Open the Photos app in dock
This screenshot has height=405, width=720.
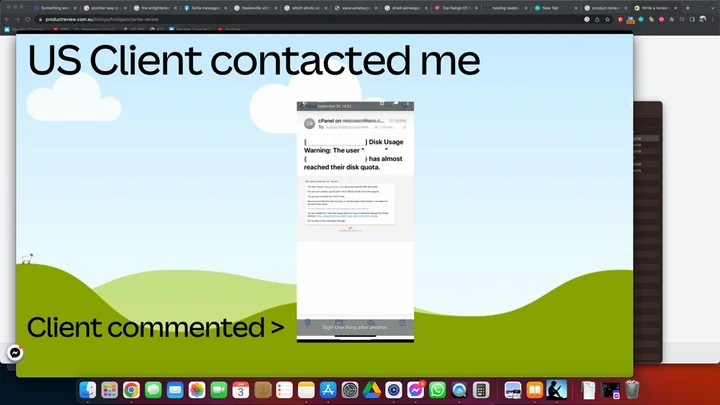click(x=197, y=390)
